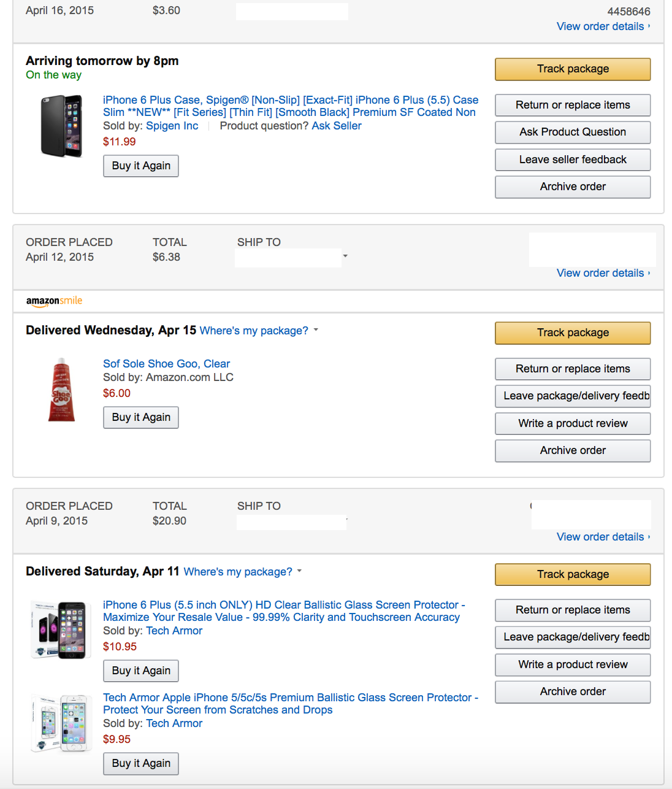The image size is (672, 789).
Task: Click the iPhone 5/5c/5s protector thumbnail
Action: tap(60, 723)
